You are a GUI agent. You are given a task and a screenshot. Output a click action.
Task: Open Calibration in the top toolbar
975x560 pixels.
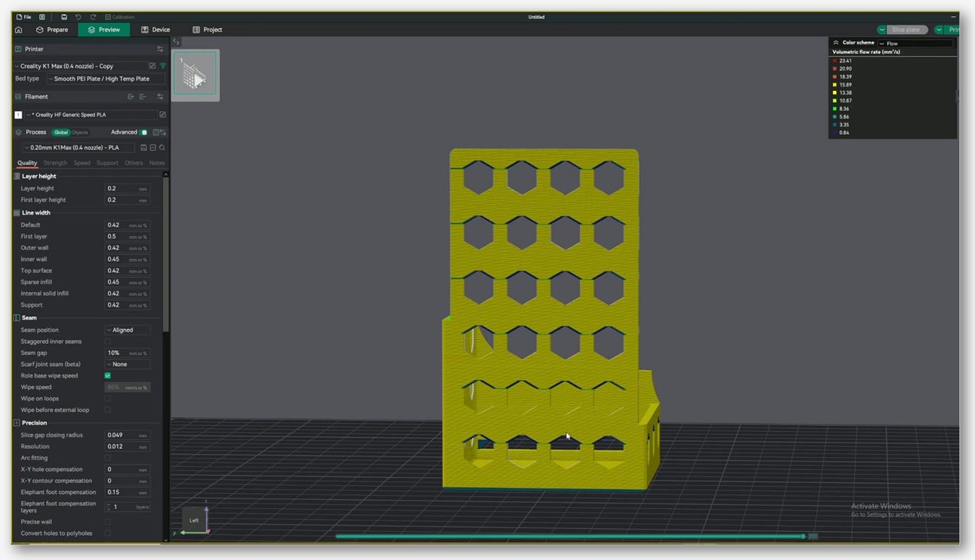click(120, 17)
